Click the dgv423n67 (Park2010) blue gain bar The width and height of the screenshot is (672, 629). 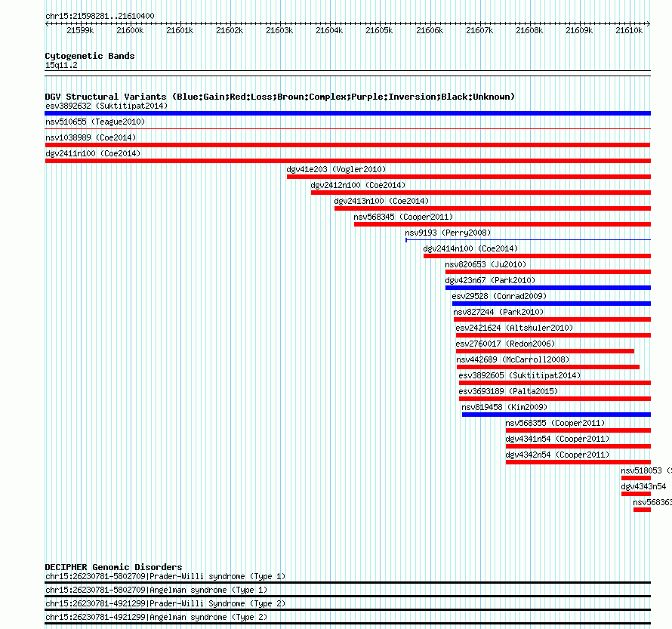pyautogui.click(x=548, y=288)
